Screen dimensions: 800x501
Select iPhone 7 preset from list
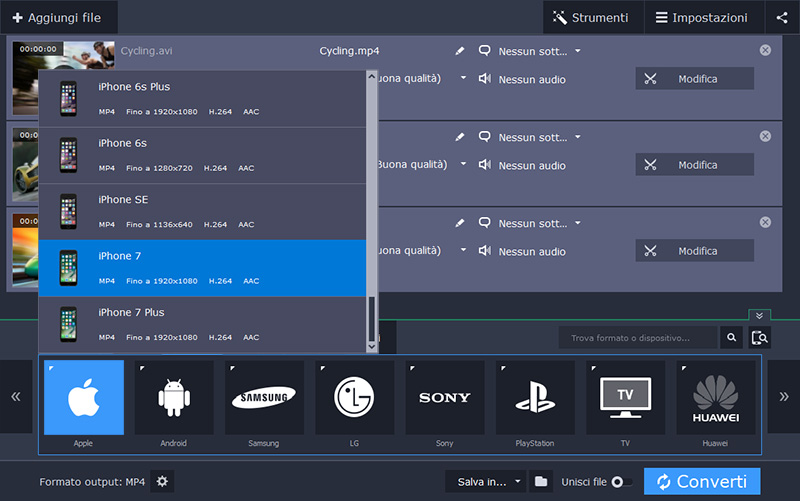[x=202, y=268]
